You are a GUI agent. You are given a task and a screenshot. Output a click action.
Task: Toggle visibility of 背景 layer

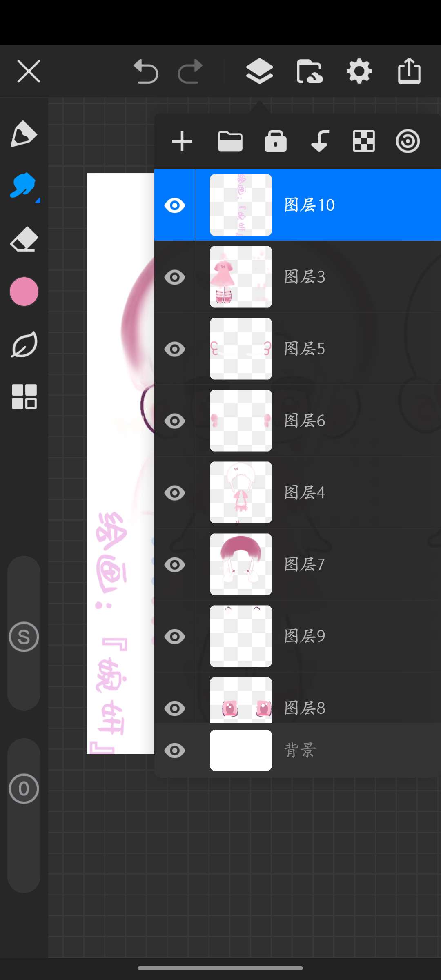[x=175, y=751]
